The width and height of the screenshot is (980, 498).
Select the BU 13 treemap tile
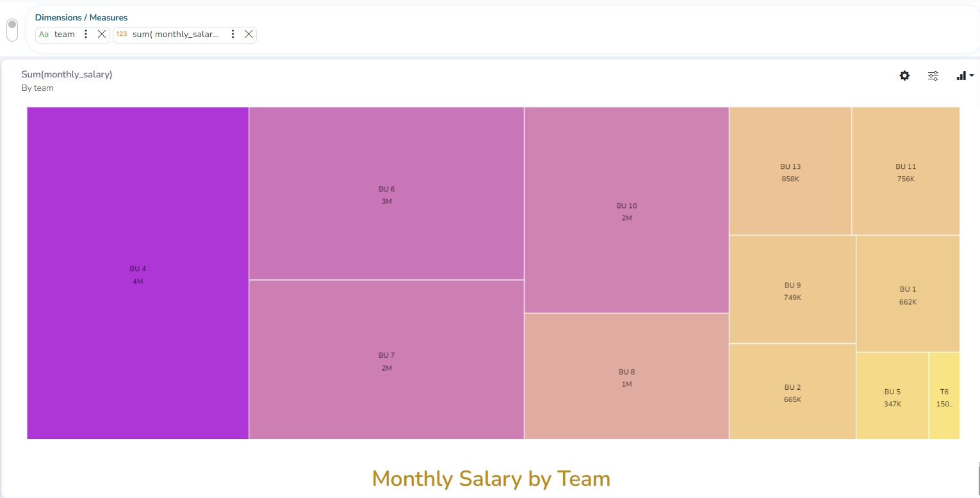[x=790, y=171]
